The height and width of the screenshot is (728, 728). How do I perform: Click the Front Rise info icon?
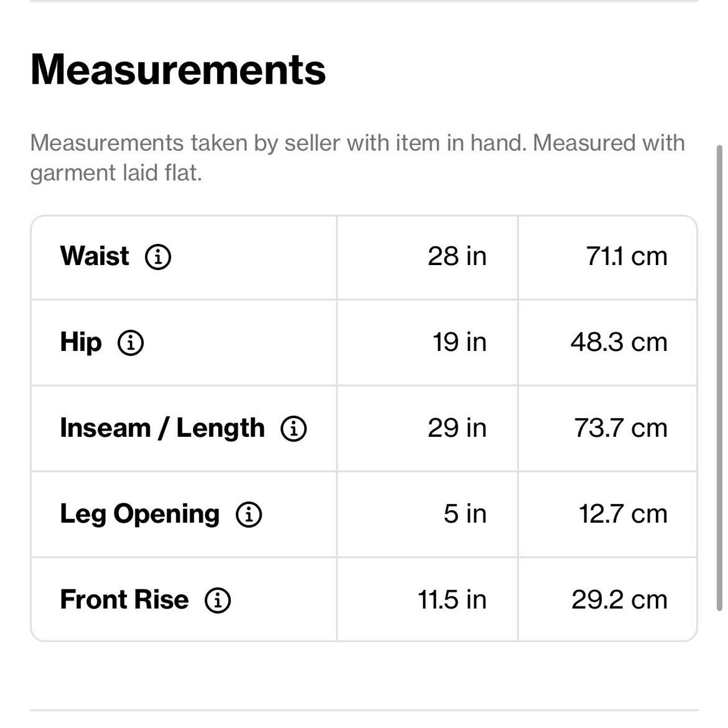click(217, 600)
